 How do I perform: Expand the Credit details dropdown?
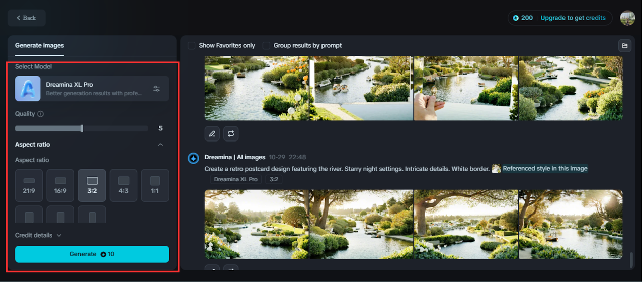(38, 235)
